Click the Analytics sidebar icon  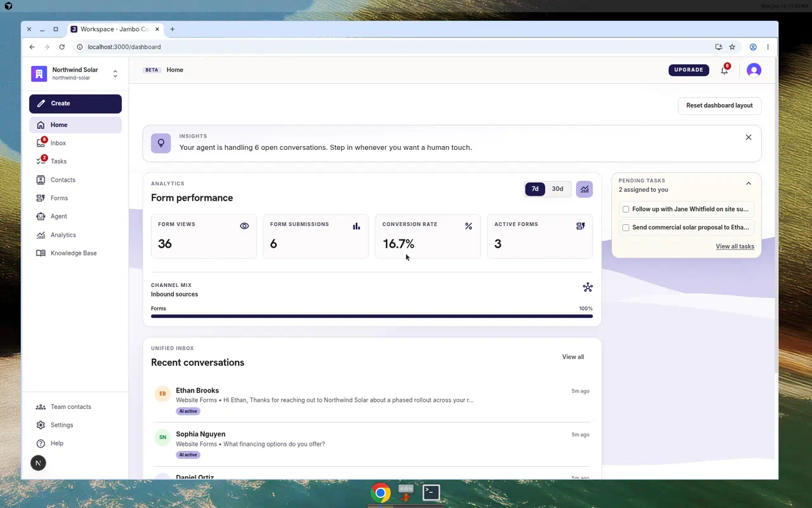pyautogui.click(x=41, y=235)
